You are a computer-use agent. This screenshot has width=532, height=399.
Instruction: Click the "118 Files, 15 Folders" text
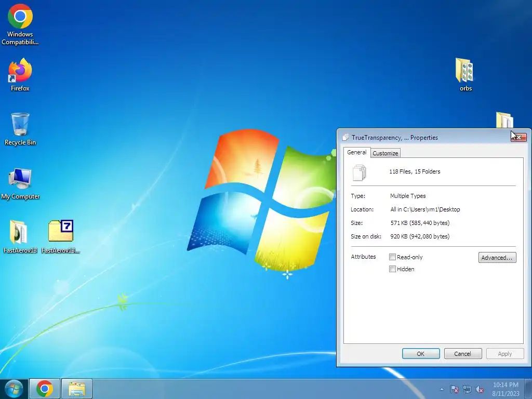point(415,171)
